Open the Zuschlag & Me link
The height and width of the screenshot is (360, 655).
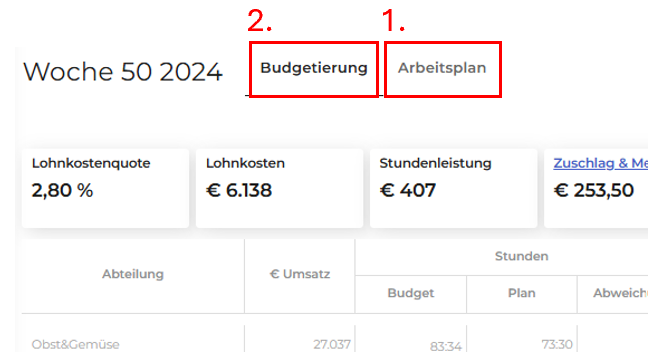tap(601, 163)
